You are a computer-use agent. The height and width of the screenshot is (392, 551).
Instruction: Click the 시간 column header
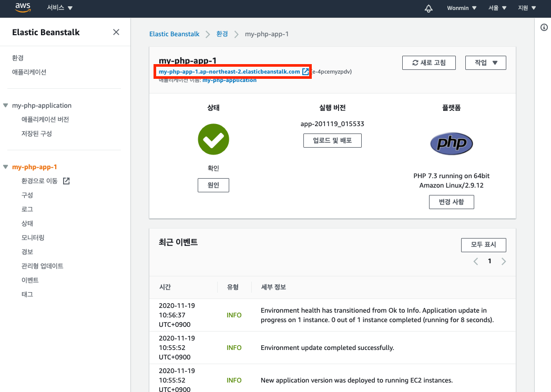click(165, 287)
